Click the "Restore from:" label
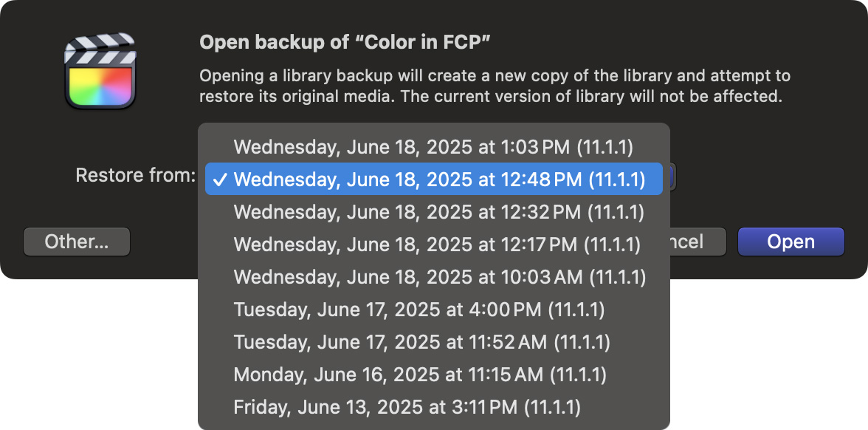 tap(135, 176)
